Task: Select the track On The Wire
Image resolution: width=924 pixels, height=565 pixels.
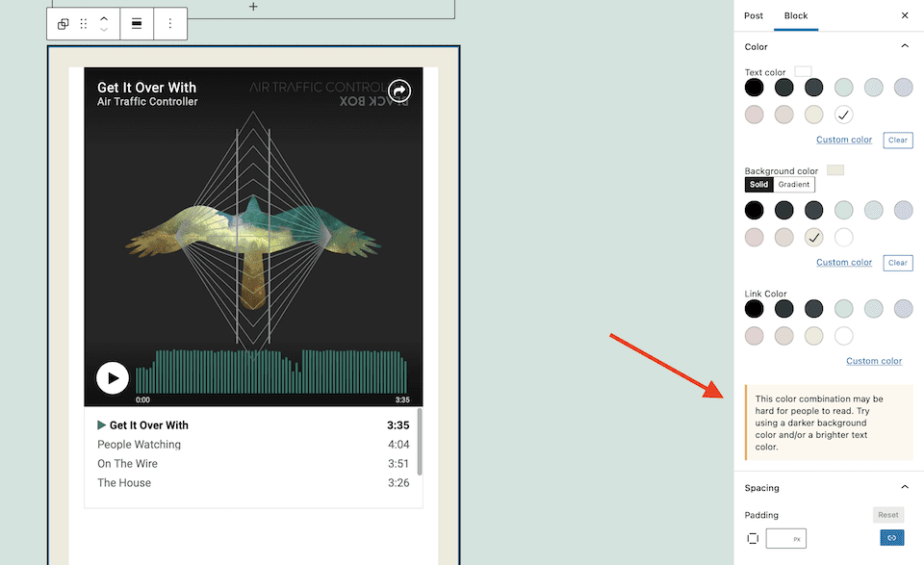Action: point(253,464)
